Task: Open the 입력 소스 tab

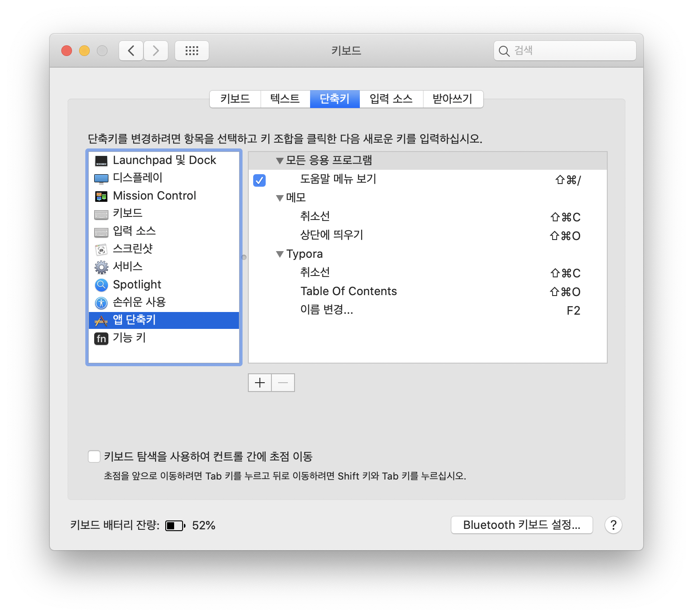Action: (391, 99)
